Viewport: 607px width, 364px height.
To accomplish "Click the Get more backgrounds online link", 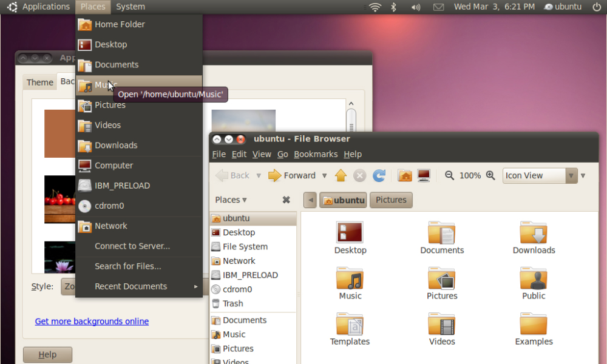I will coord(92,322).
